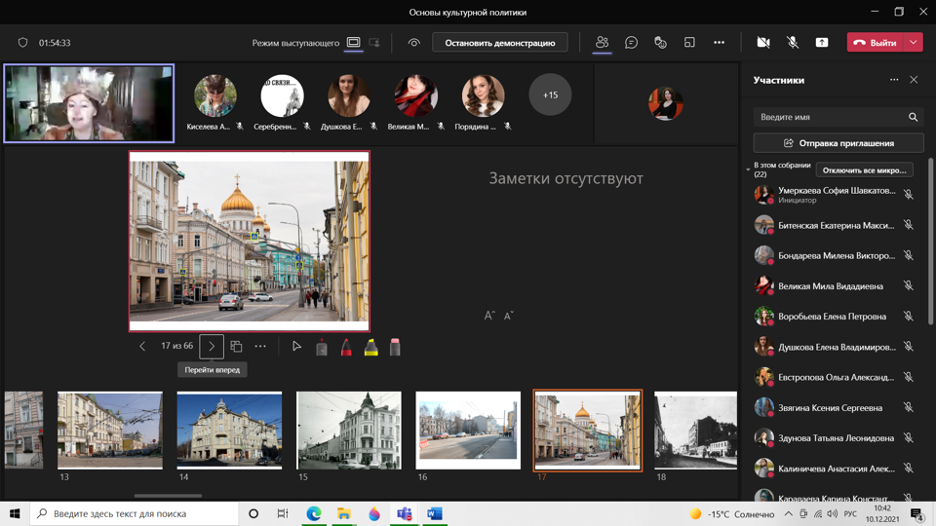
Task: Open the meeting chat panel
Action: (x=631, y=43)
